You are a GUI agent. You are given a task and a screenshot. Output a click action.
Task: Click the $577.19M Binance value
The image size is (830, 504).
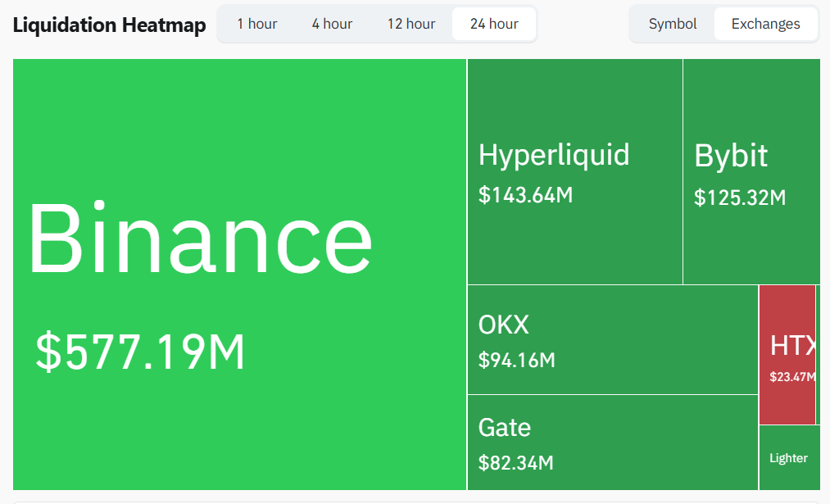[x=140, y=352]
